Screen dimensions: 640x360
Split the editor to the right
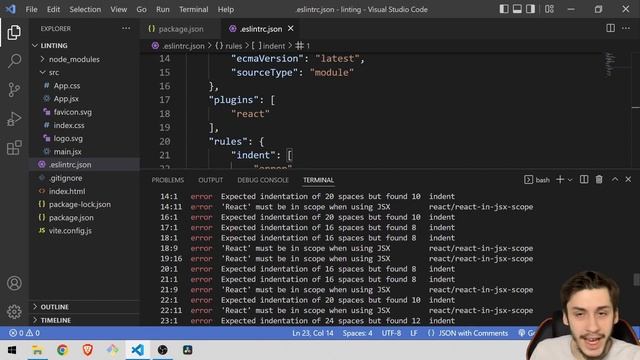(610, 28)
